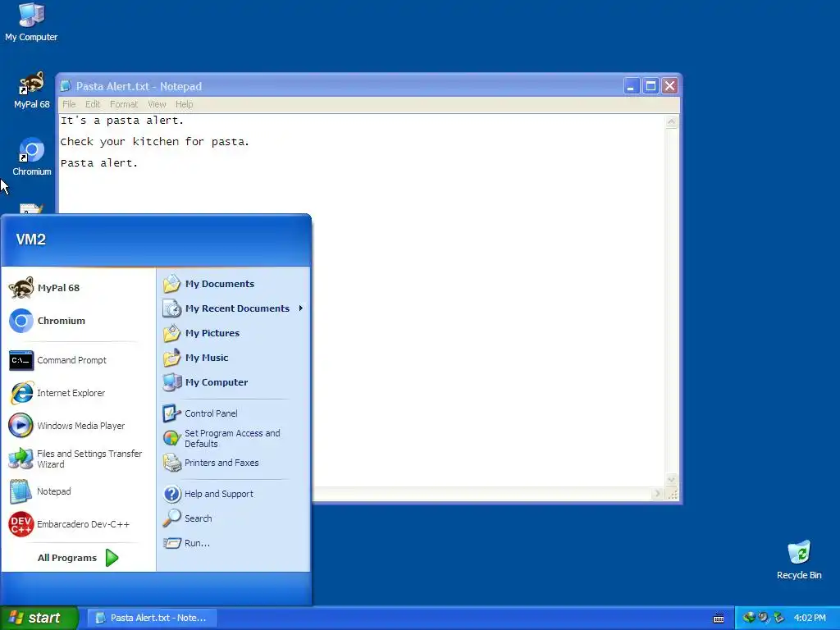
Task: Open Help and Support
Action: [233, 494]
